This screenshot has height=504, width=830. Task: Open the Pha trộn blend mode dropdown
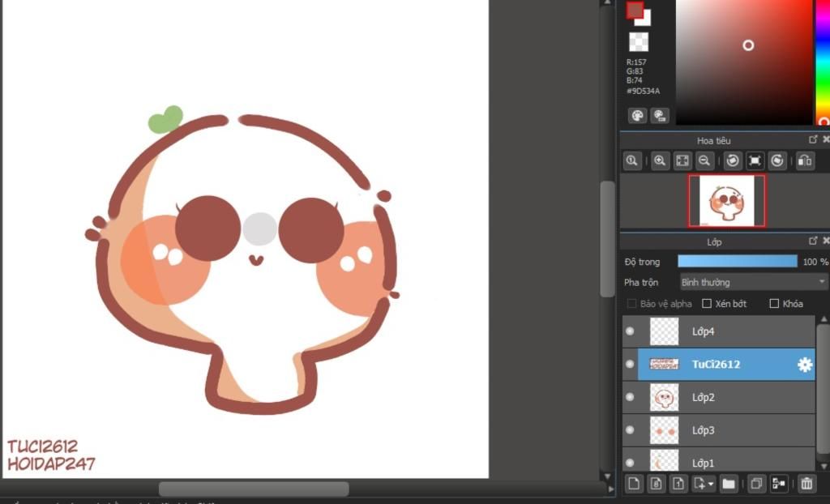754,282
